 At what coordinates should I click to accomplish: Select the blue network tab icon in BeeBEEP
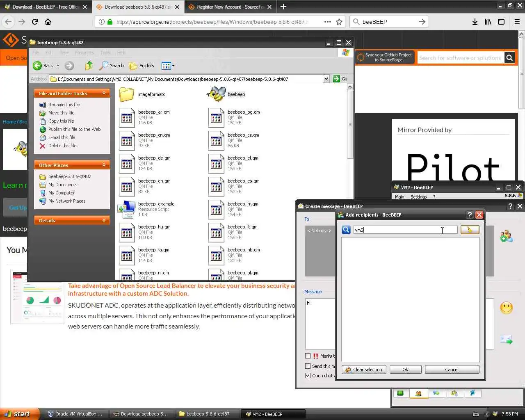[472, 393]
